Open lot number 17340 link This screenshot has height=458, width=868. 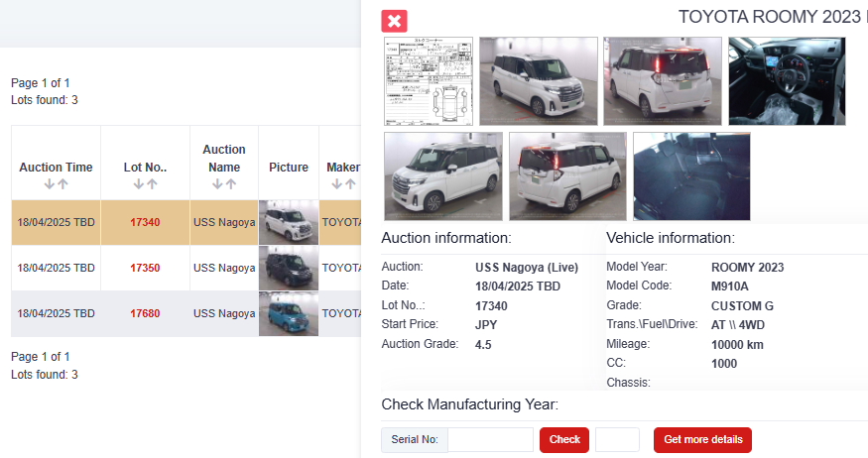(145, 222)
